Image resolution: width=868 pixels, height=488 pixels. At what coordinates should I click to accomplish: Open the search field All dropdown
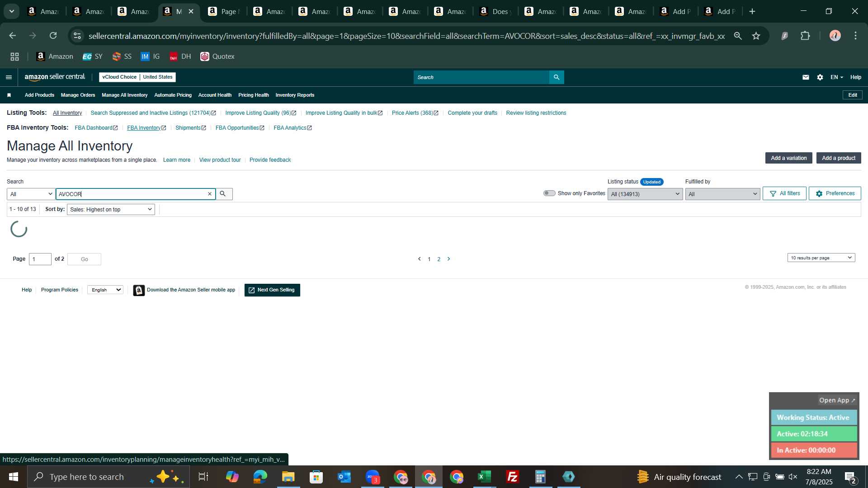coord(31,194)
